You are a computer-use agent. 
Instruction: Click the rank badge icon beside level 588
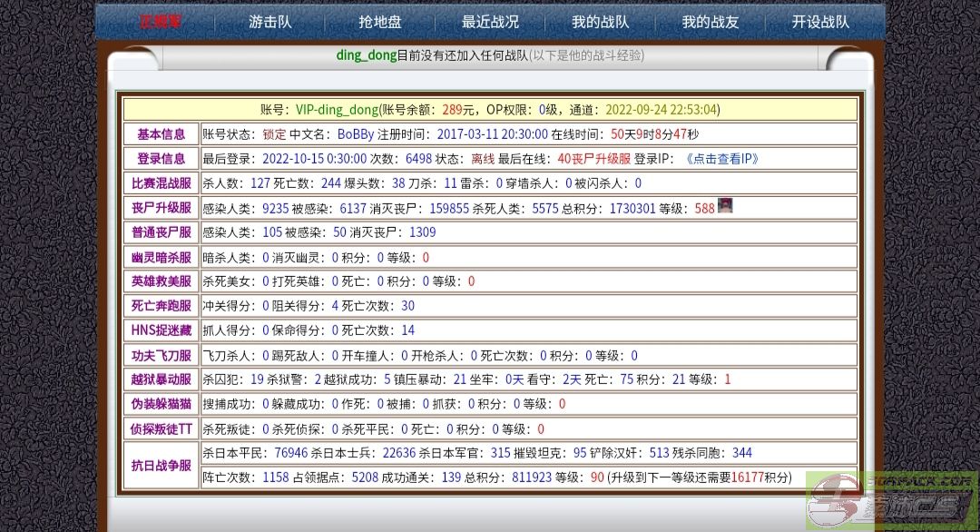(725, 206)
